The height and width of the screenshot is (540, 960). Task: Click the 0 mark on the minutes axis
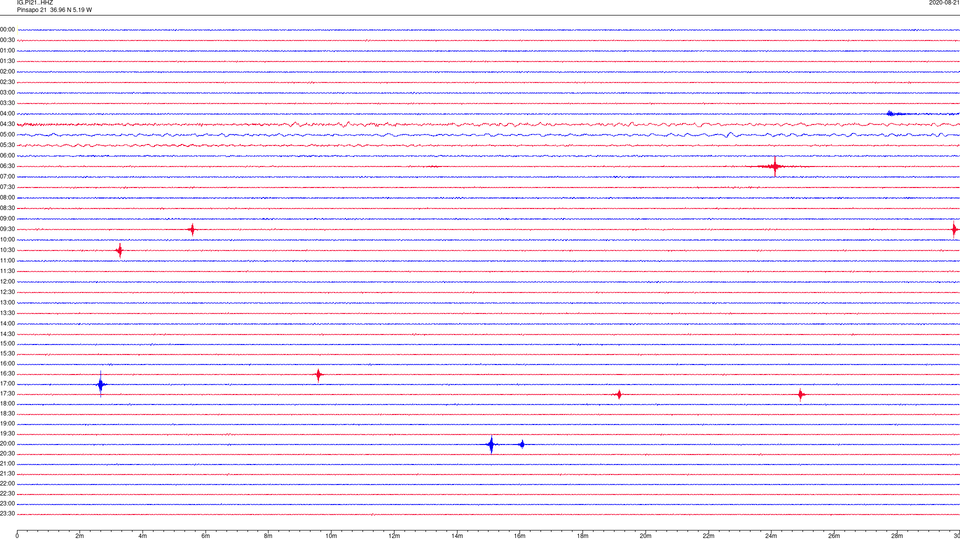point(17,536)
